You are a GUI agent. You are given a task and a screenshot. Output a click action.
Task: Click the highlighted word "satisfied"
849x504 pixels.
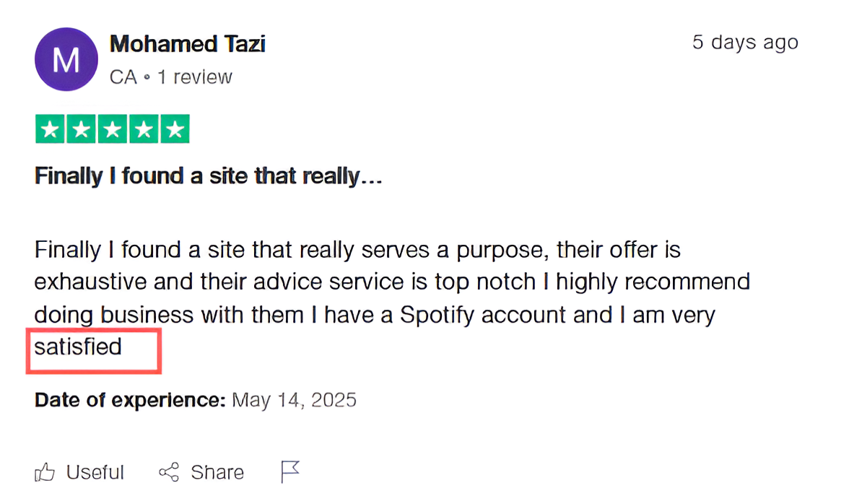coord(78,347)
